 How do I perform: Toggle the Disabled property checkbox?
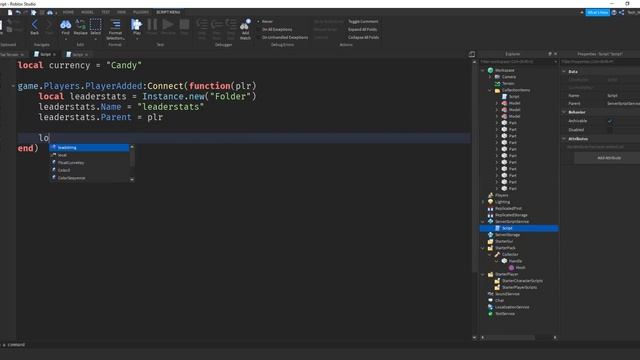pyautogui.click(x=610, y=130)
